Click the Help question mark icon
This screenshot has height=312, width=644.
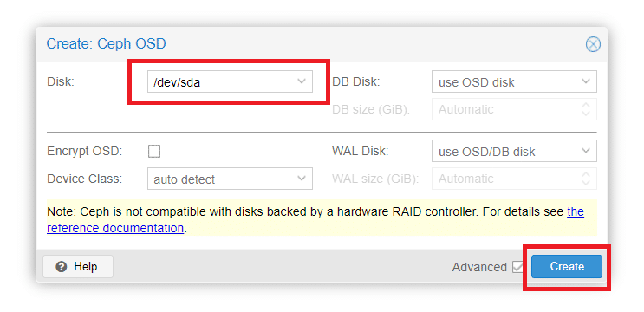62,267
